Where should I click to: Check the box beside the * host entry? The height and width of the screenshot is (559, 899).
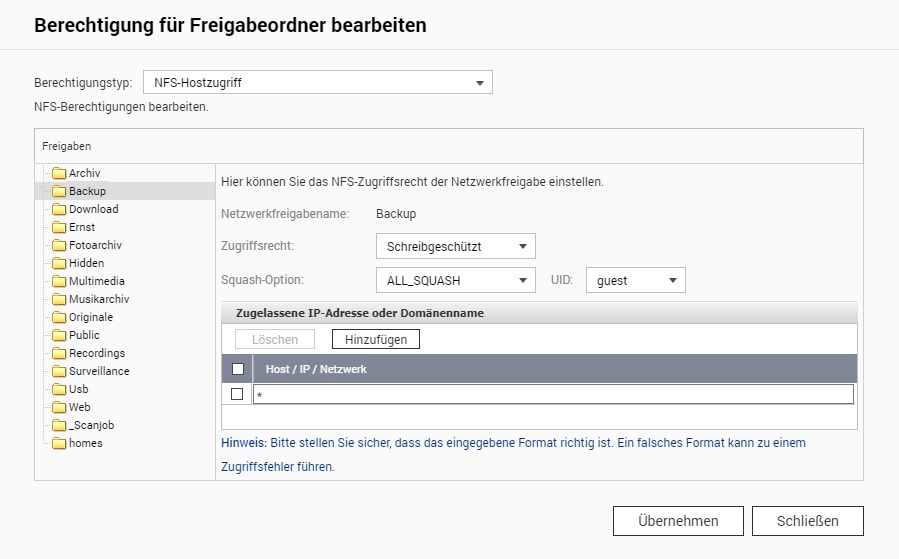tap(237, 394)
